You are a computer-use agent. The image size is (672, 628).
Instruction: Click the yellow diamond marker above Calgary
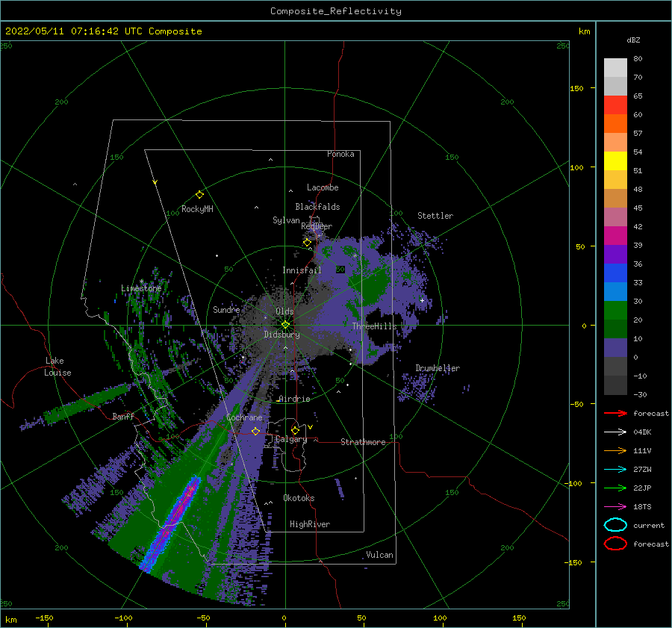(x=295, y=430)
